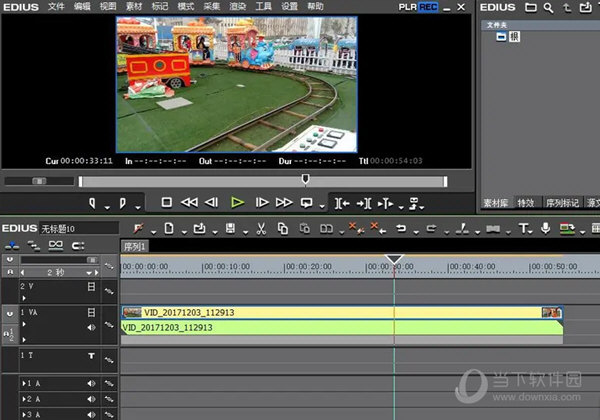Set In point in the player
600x420 pixels.
click(92, 203)
